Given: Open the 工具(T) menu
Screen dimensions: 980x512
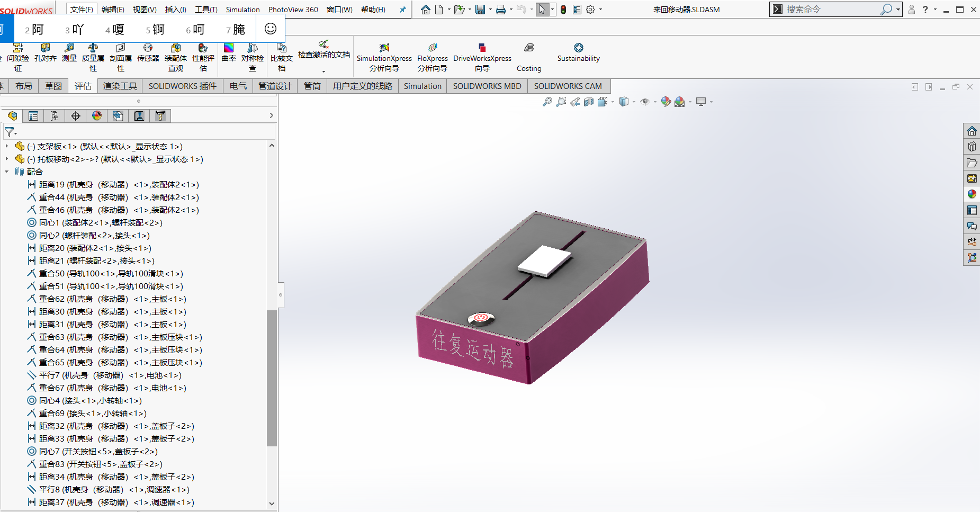Looking at the screenshot, I should 206,10.
